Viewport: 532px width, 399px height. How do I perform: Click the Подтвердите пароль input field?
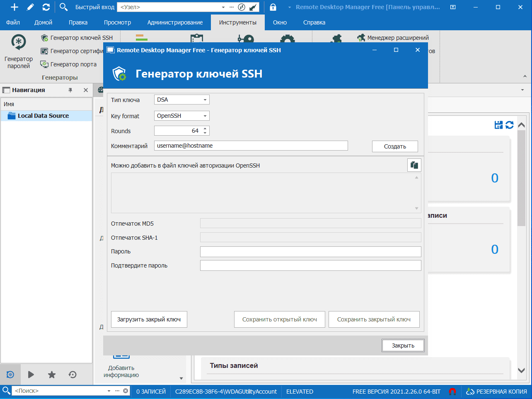pyautogui.click(x=311, y=265)
